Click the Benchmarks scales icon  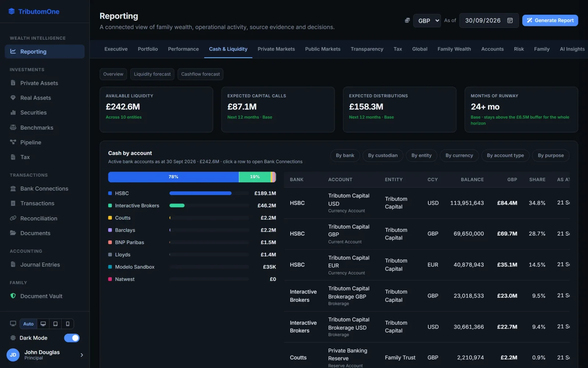13,127
